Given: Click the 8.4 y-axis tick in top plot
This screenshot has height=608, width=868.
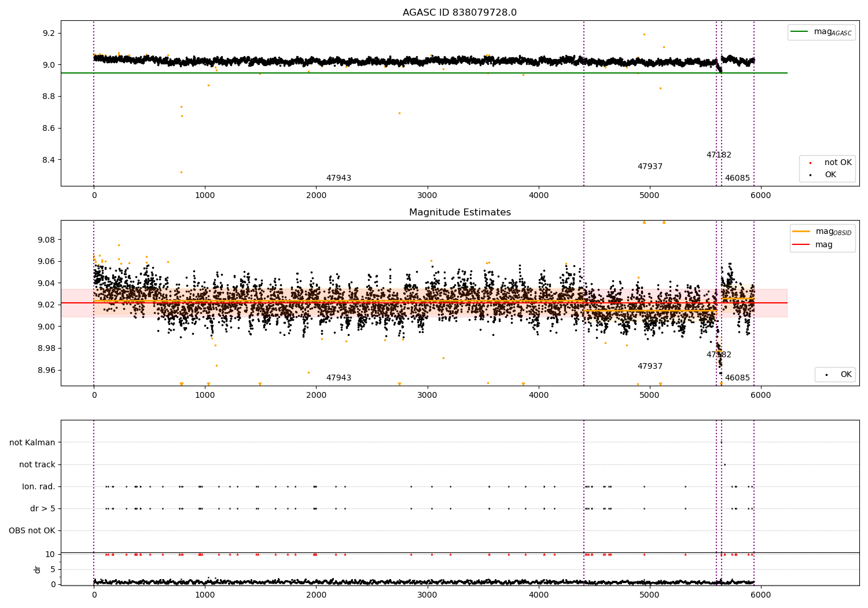Looking at the screenshot, I should coord(49,160).
